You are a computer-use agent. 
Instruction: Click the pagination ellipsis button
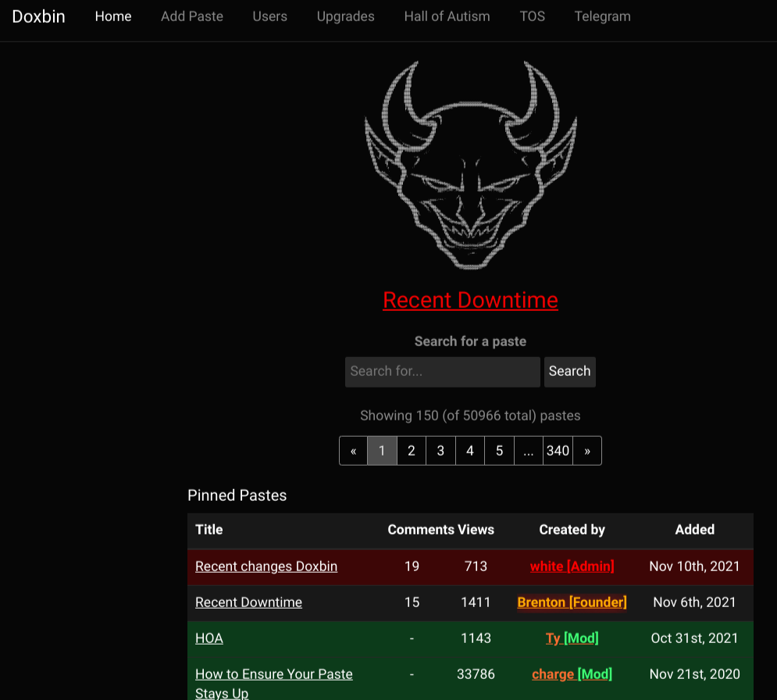[529, 451]
